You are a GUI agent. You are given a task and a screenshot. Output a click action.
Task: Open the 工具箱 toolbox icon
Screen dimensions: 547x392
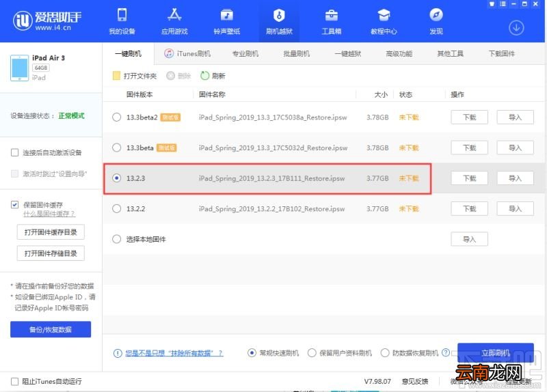[331, 15]
